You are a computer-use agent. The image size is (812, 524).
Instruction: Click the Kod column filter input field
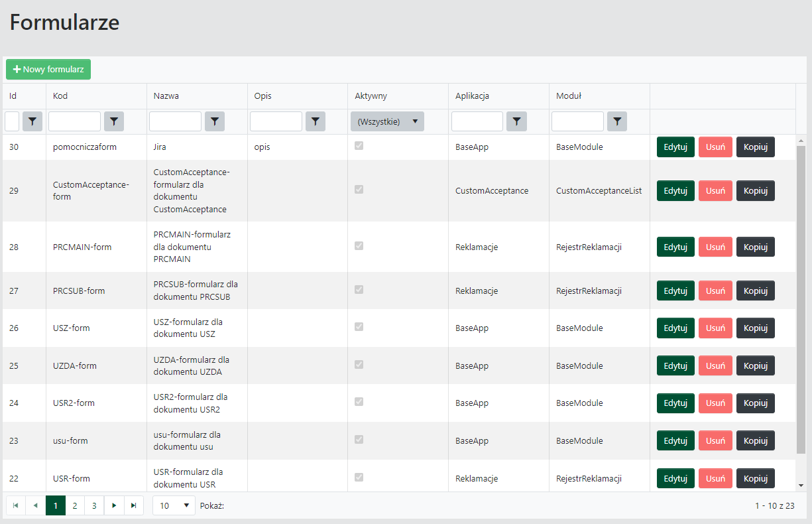(74, 121)
